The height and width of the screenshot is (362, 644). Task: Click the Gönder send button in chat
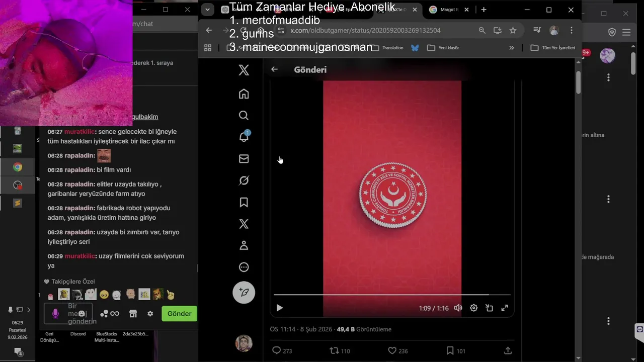(179, 313)
